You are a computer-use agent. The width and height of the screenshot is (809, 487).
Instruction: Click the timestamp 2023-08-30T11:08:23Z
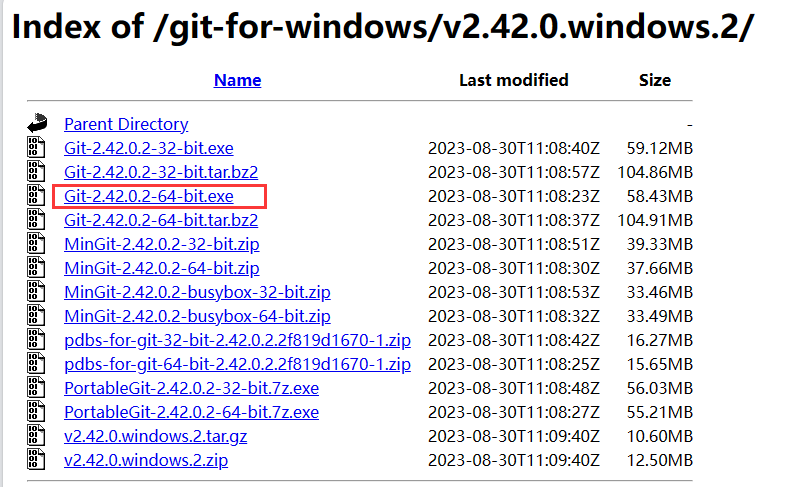point(514,196)
